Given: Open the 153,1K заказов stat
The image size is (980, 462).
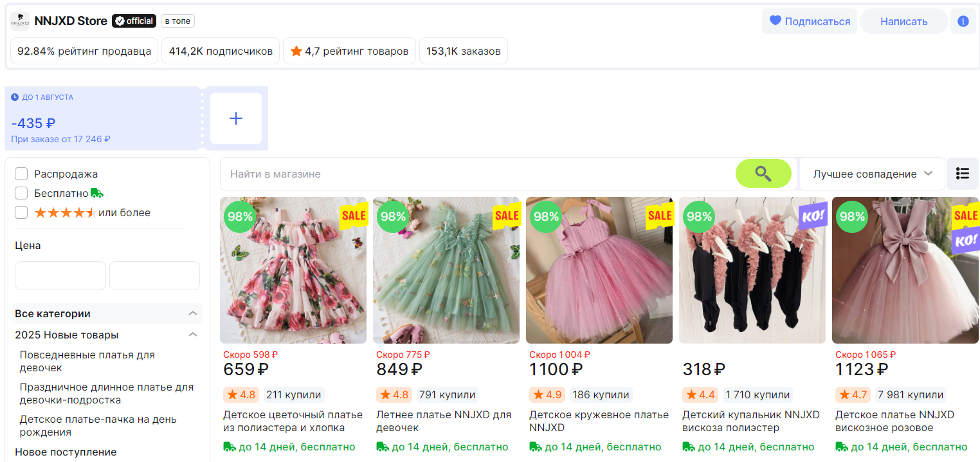Looking at the screenshot, I should (463, 51).
